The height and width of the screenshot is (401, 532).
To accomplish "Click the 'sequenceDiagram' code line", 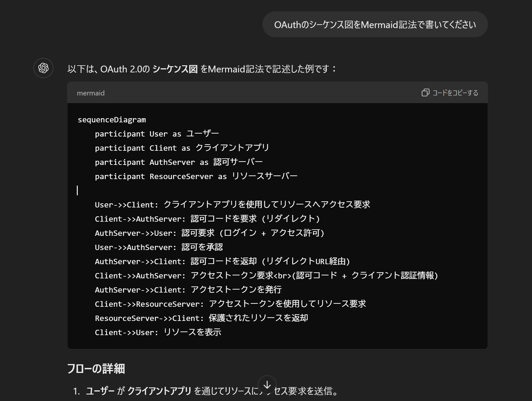I will coord(112,120).
